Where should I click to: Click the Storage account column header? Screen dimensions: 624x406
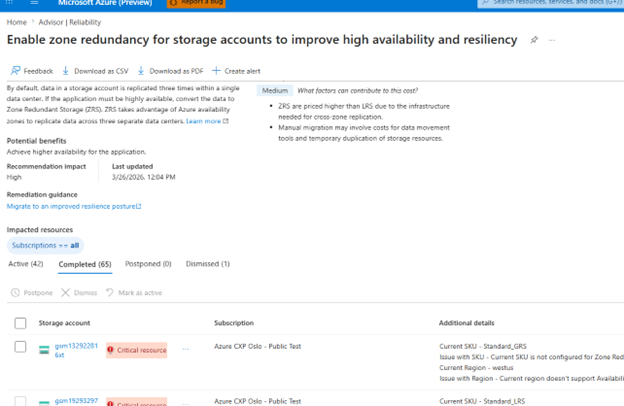pos(64,323)
